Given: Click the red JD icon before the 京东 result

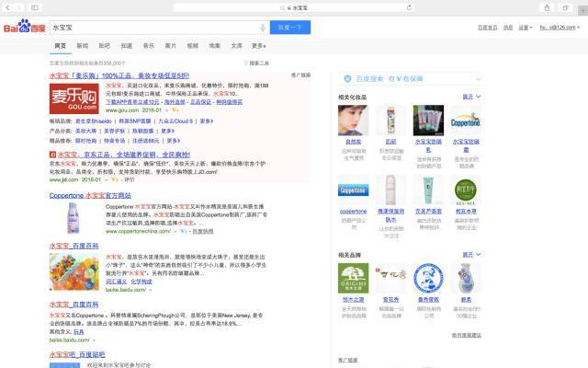Looking at the screenshot, I should (x=52, y=155).
